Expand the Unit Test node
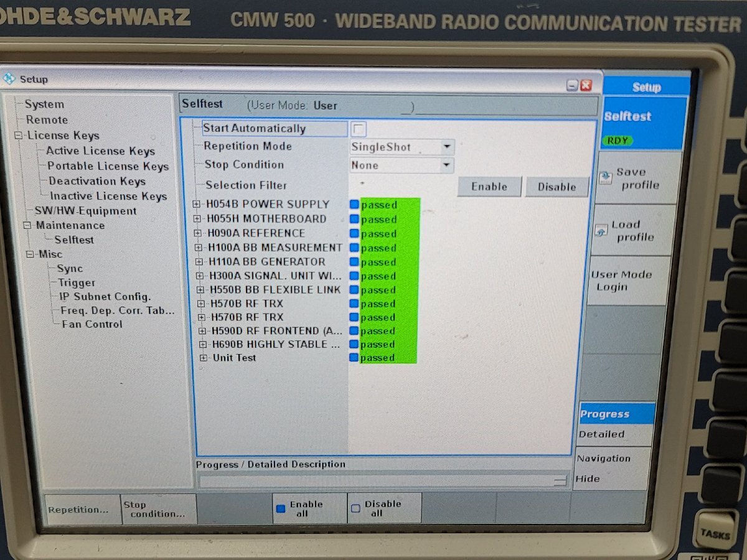The width and height of the screenshot is (747, 560). [x=204, y=358]
